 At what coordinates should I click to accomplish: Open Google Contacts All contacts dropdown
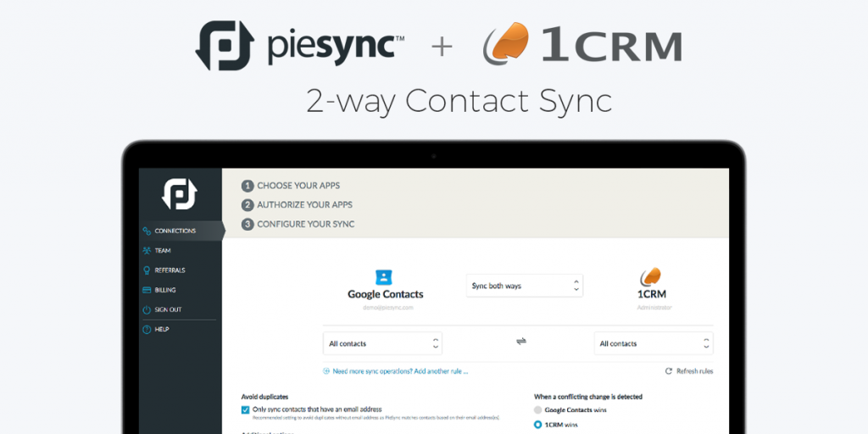click(382, 343)
